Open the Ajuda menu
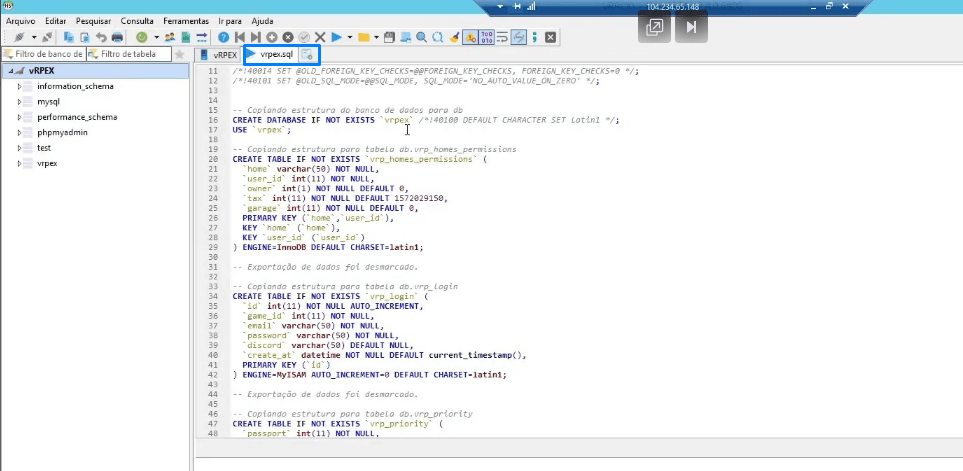Screen dimensions: 963x471 pos(262,21)
